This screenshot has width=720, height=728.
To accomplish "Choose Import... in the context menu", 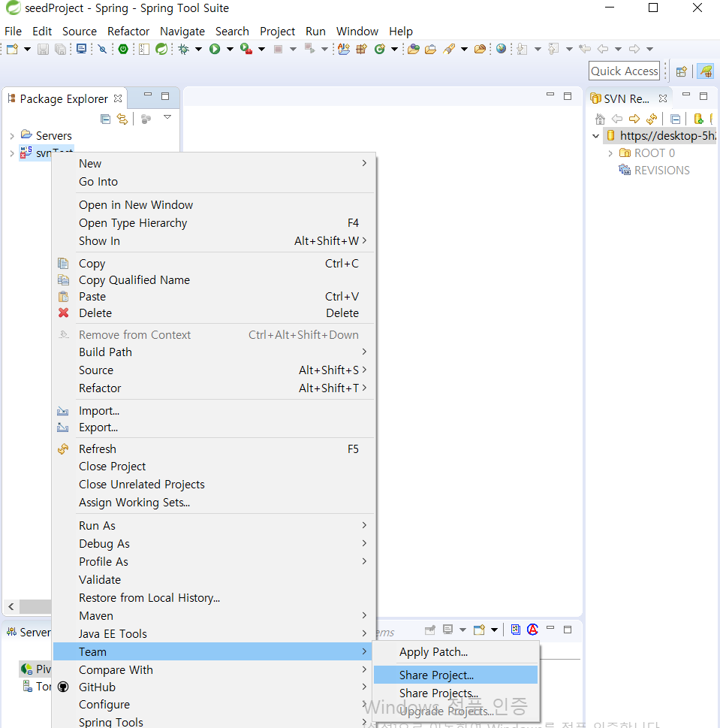I will coord(213,411).
